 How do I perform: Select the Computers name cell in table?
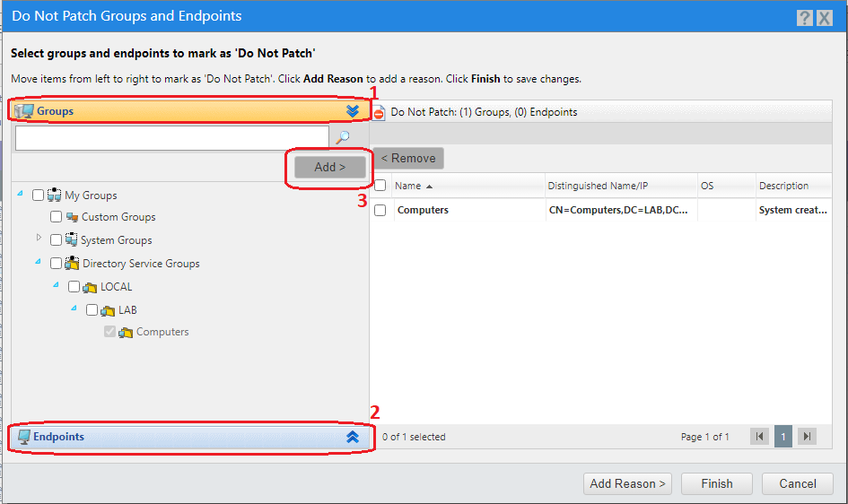click(423, 210)
